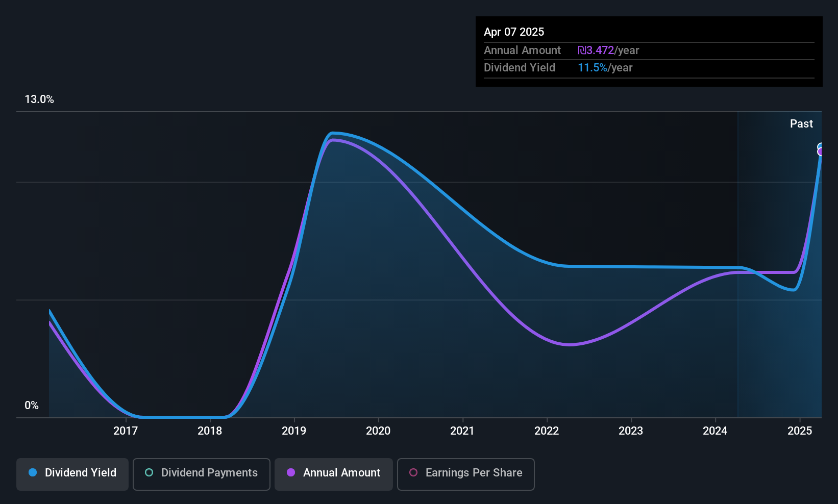Select the 2018 year tick label
838x504 pixels.
(x=210, y=431)
